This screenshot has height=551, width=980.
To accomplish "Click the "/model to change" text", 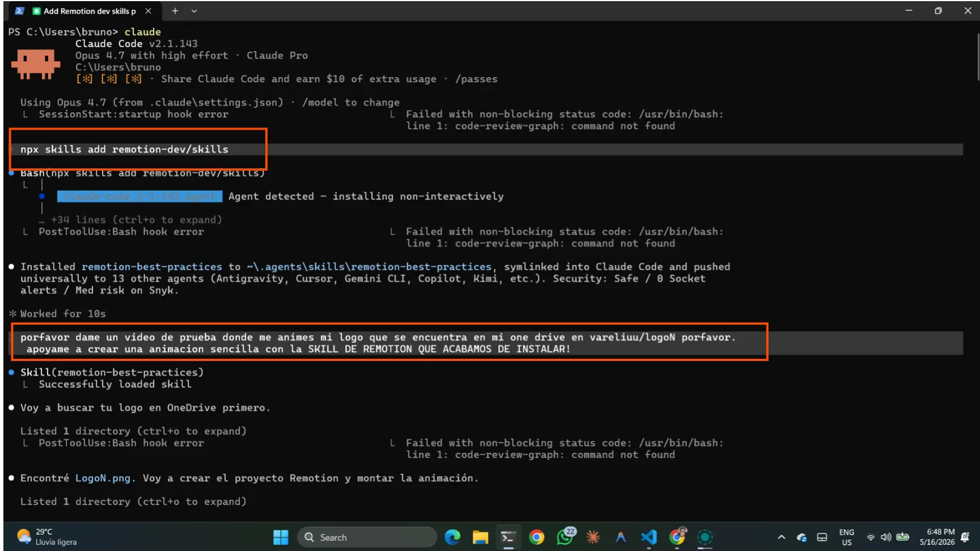I will pyautogui.click(x=351, y=102).
